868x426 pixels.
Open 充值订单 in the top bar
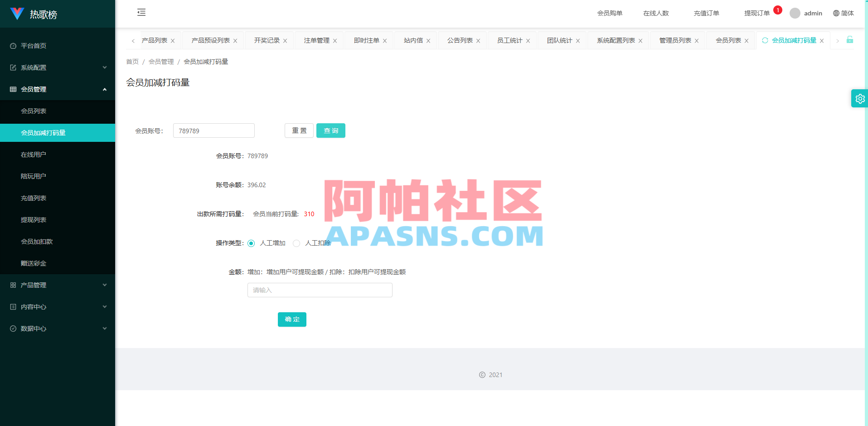point(706,13)
